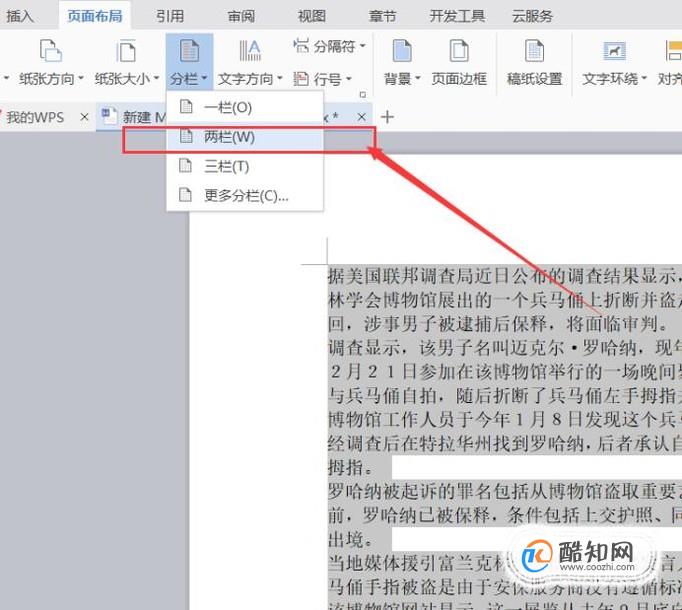Expand the 纸张大小 dropdown arrow
This screenshot has width=682, height=610.
[157, 79]
